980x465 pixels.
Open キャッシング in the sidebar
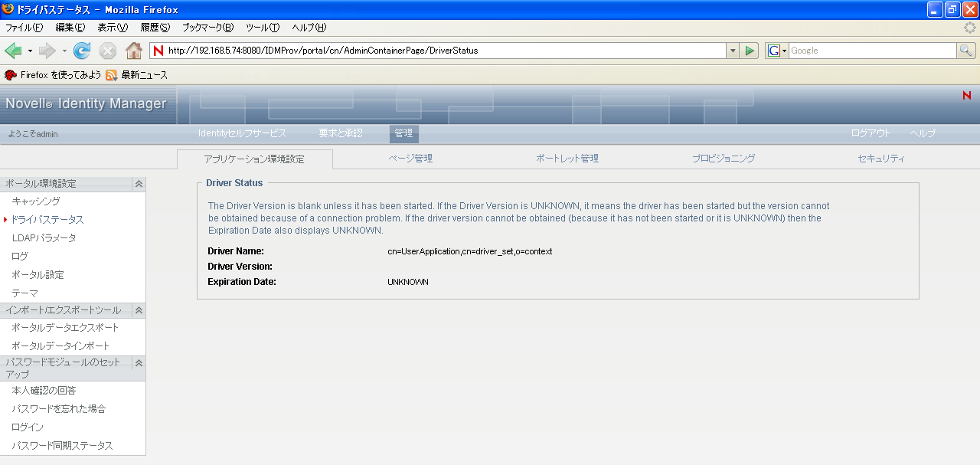point(36,201)
